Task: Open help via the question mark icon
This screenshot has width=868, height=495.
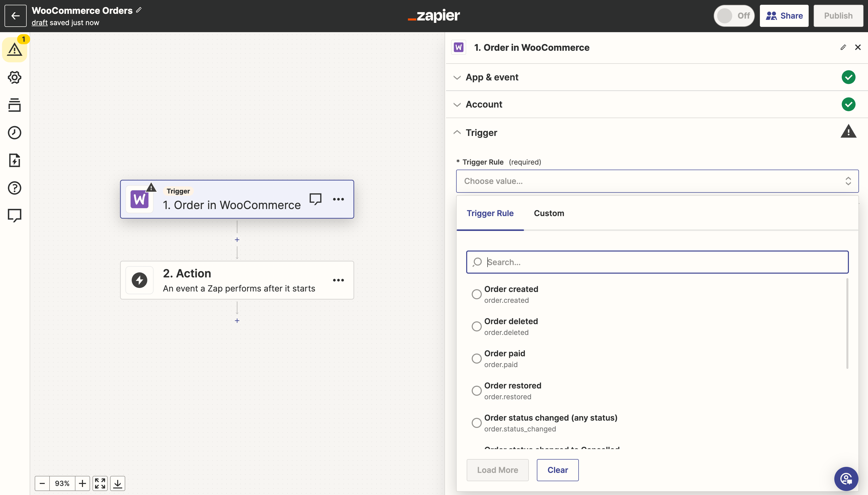Action: tap(14, 188)
